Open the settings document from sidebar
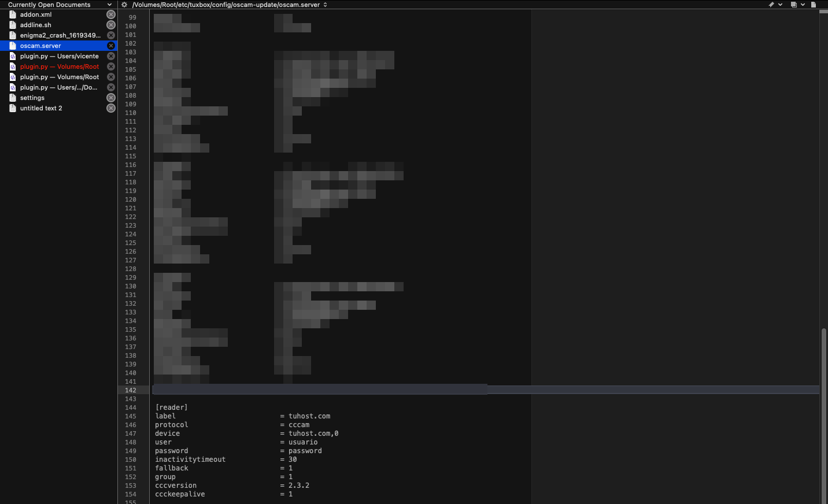The image size is (828, 504). point(32,98)
